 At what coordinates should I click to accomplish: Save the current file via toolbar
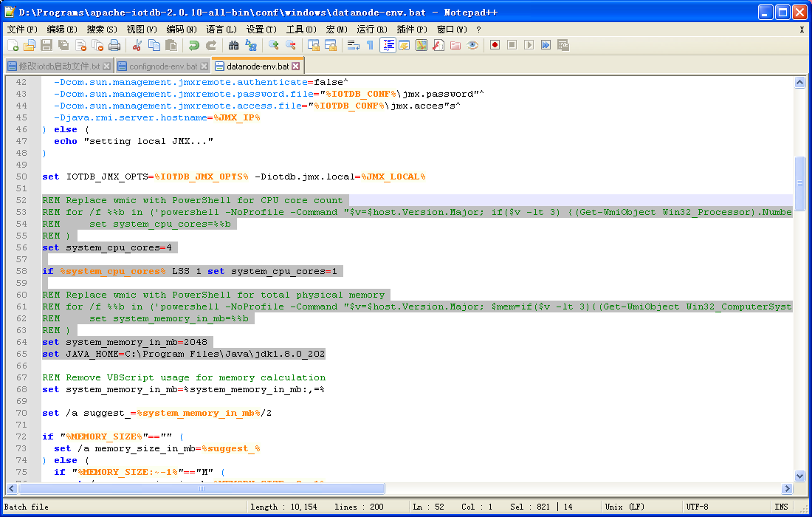pos(47,46)
